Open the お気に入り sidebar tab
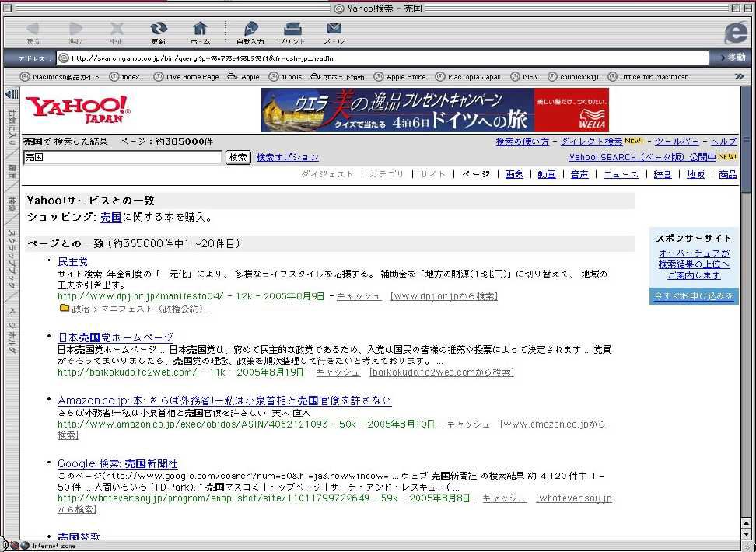The height and width of the screenshot is (552, 756). [11, 128]
